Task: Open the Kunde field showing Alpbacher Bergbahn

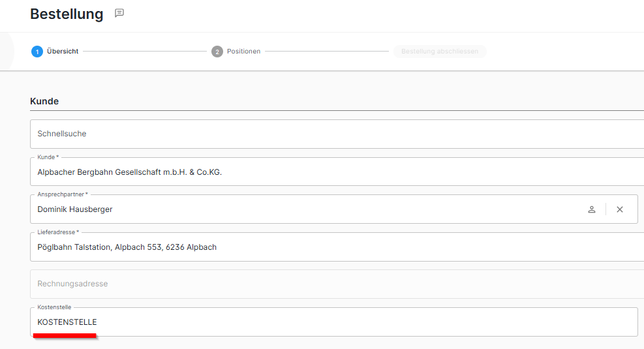Action: [326, 172]
